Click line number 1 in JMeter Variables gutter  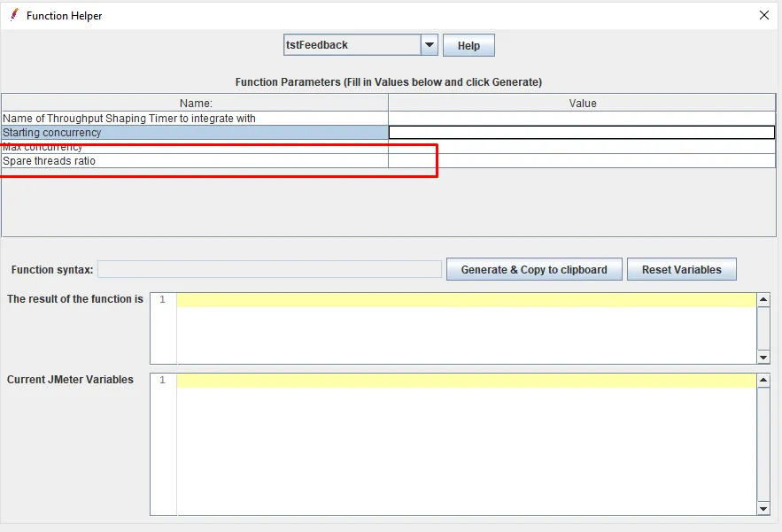pyautogui.click(x=163, y=380)
